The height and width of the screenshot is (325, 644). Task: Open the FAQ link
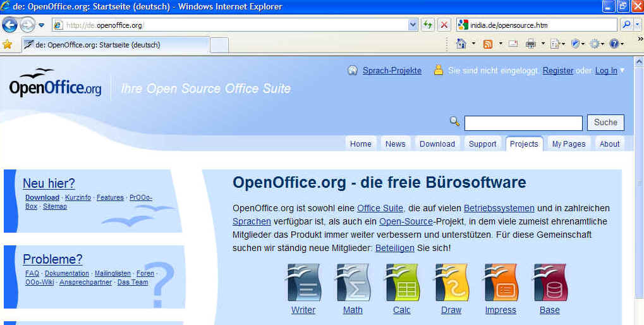point(32,273)
